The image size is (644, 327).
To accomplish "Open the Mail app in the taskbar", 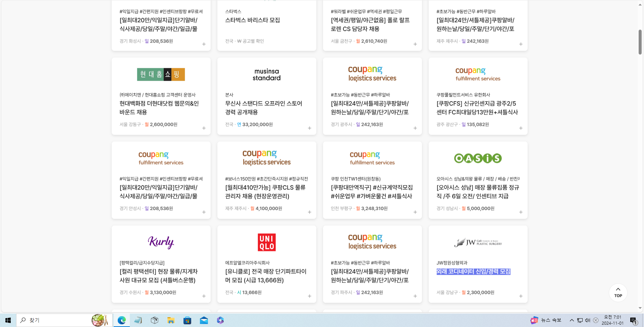I will click(x=204, y=320).
